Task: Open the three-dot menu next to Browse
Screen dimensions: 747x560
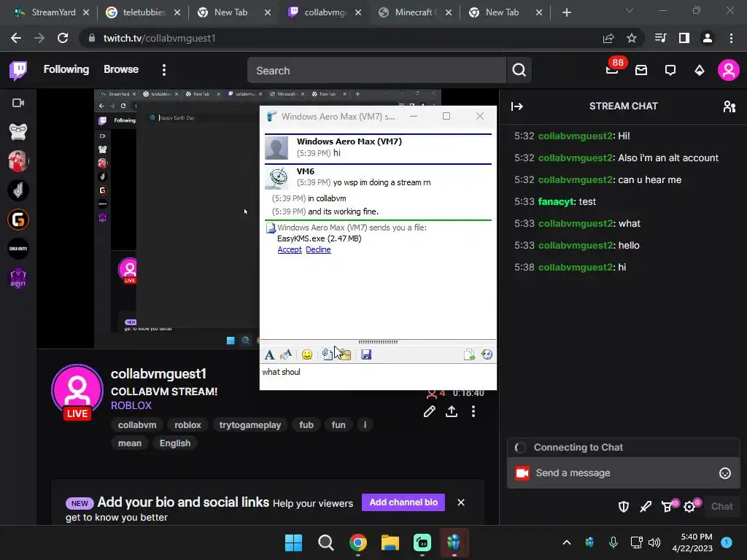Action: tap(164, 70)
